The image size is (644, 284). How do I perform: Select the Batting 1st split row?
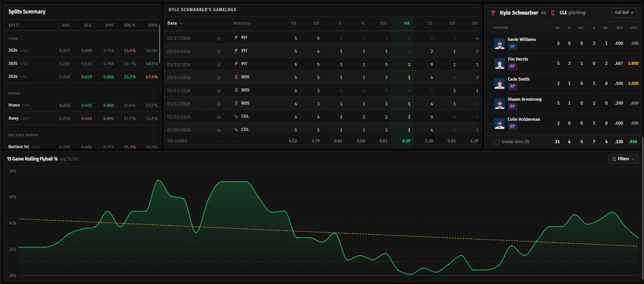tap(83, 146)
